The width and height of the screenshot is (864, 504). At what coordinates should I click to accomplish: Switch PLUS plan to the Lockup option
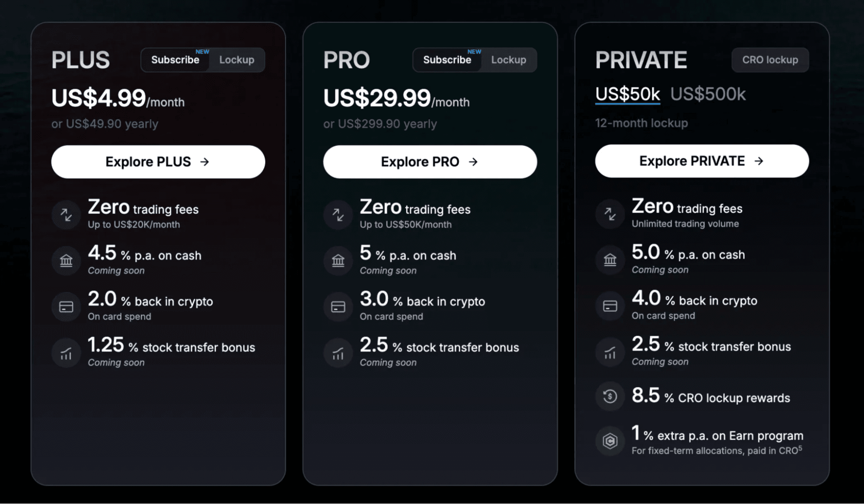pos(236,60)
